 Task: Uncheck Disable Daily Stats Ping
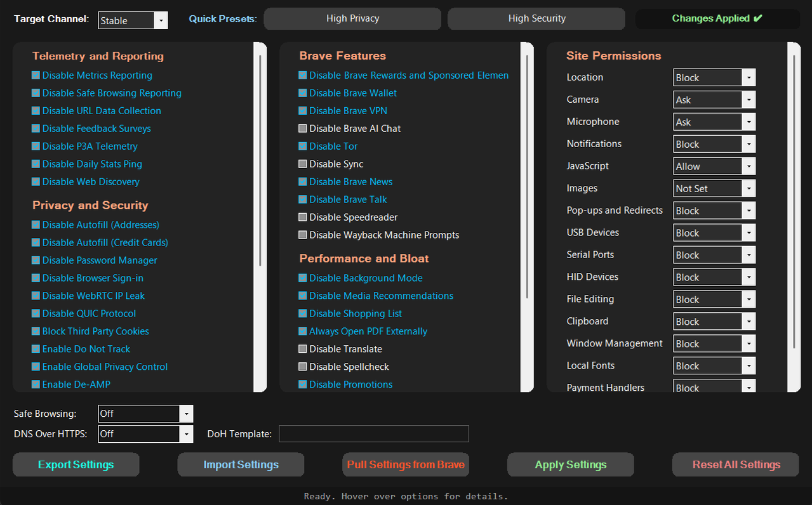point(87,164)
